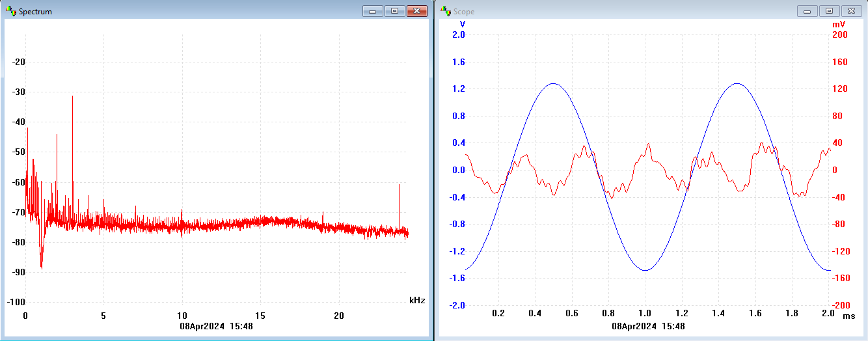Viewport: 868px width, 341px height.
Task: Click the 1.0 ms time axis label
Action: coord(645,314)
